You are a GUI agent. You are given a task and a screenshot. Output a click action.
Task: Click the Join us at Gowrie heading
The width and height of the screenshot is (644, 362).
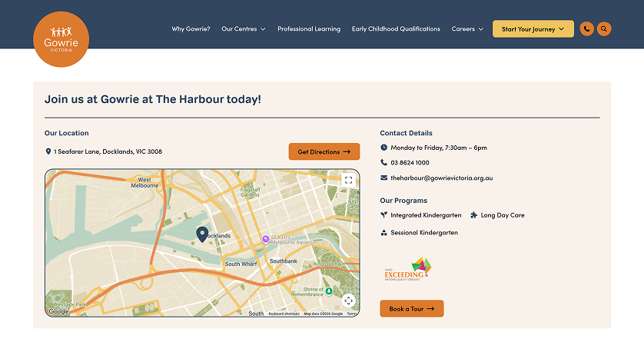(153, 99)
